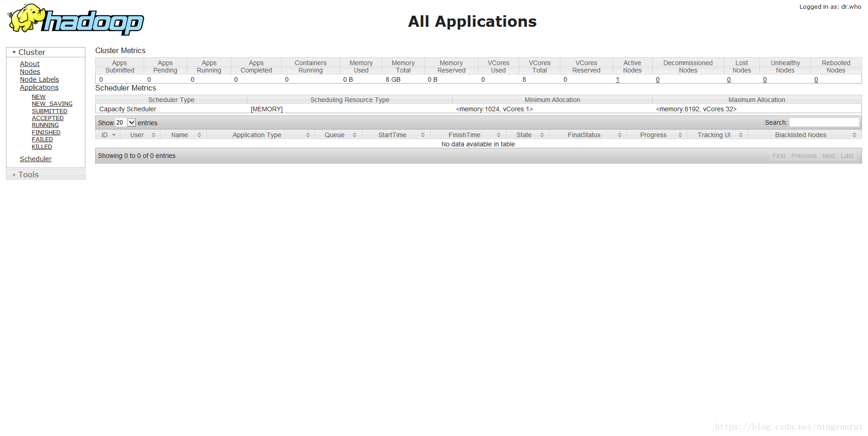Click the '8 GB' Memory Total value
Screen dimensions: 868x436
[393, 79]
